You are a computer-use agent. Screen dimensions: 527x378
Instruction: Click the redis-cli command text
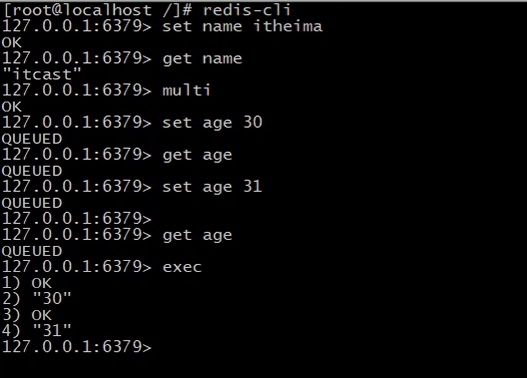click(x=246, y=10)
